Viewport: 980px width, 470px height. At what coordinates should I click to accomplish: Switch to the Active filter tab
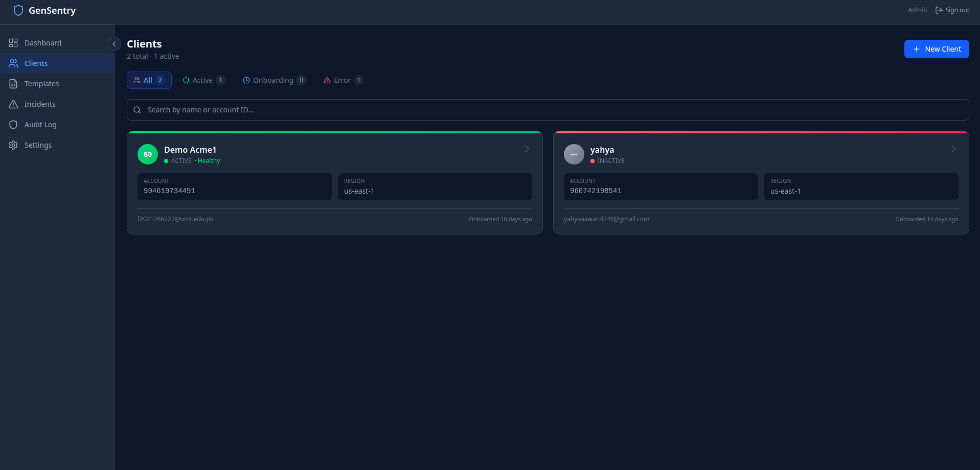pyautogui.click(x=204, y=80)
